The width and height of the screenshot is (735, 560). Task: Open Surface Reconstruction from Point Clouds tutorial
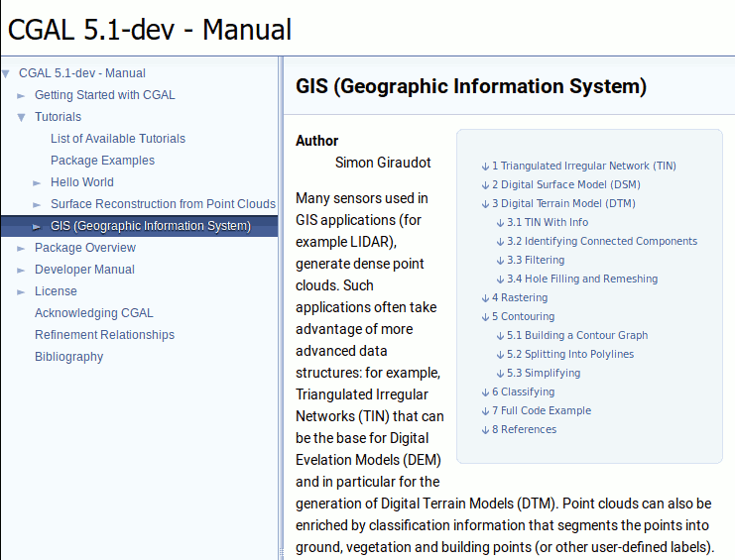click(x=163, y=204)
